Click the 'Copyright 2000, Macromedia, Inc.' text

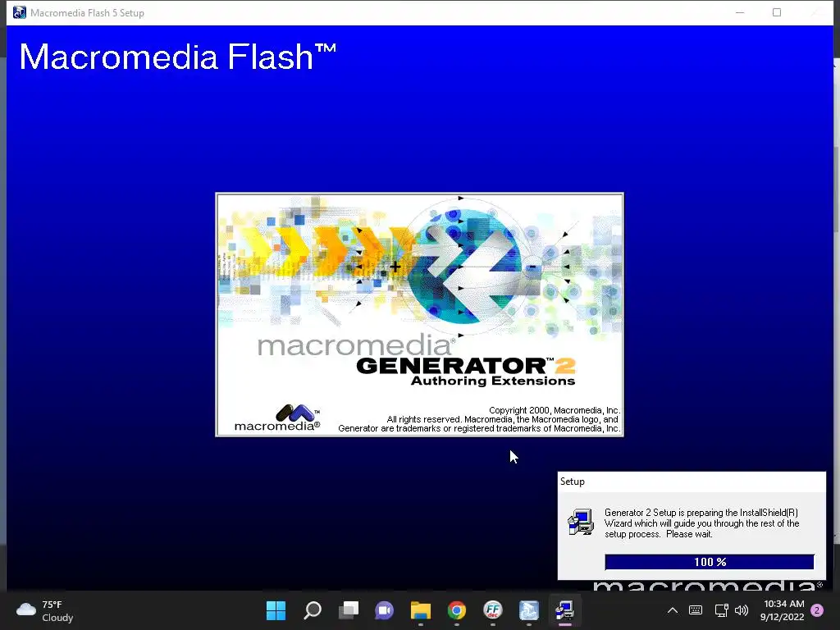pos(554,410)
